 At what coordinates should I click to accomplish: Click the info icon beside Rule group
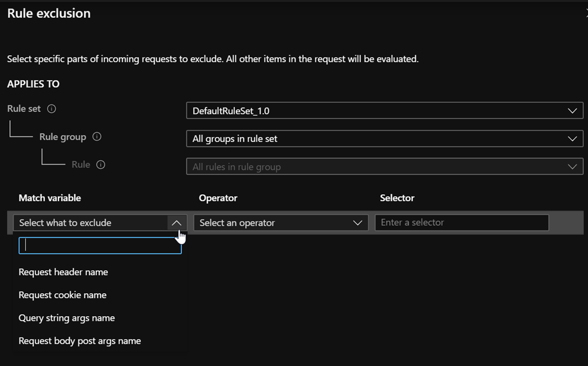point(96,137)
